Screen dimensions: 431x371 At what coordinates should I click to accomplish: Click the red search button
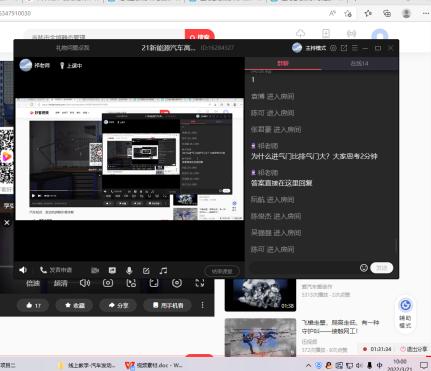click(200, 35)
